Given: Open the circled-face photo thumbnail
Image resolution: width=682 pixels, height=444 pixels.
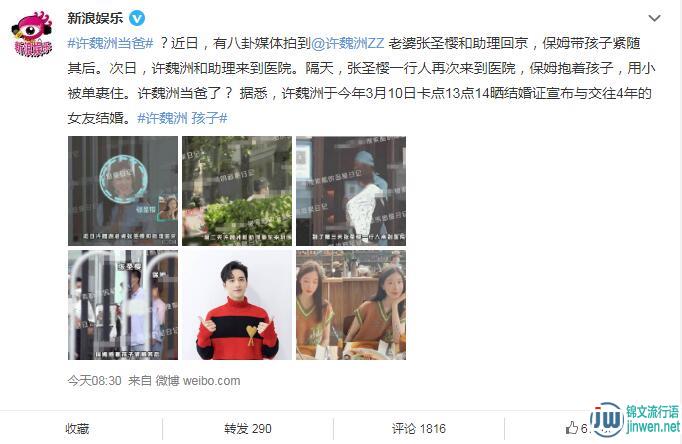Looking at the screenshot, I should 123,191.
